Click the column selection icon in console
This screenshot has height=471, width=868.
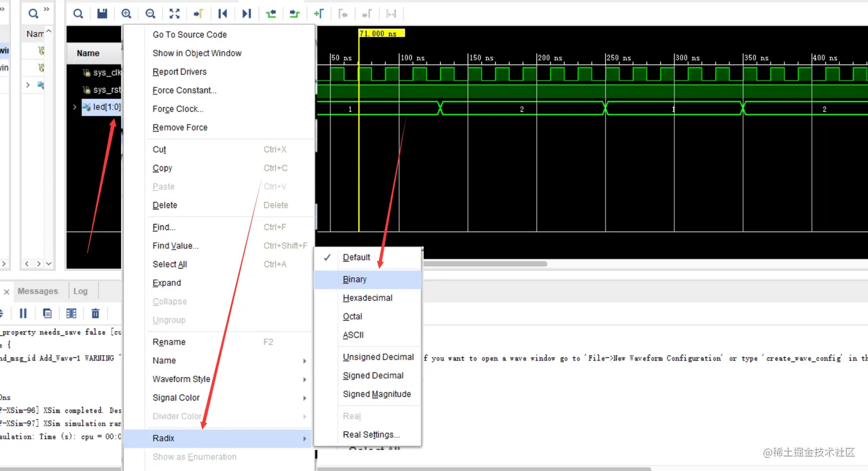[71, 313]
